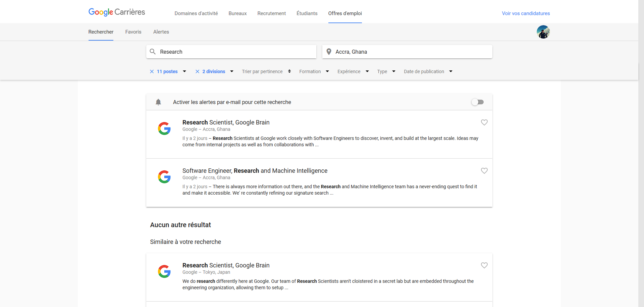Viewport: 644px width, 307px height.
Task: Switch to the Favoris tab
Action: pos(133,32)
